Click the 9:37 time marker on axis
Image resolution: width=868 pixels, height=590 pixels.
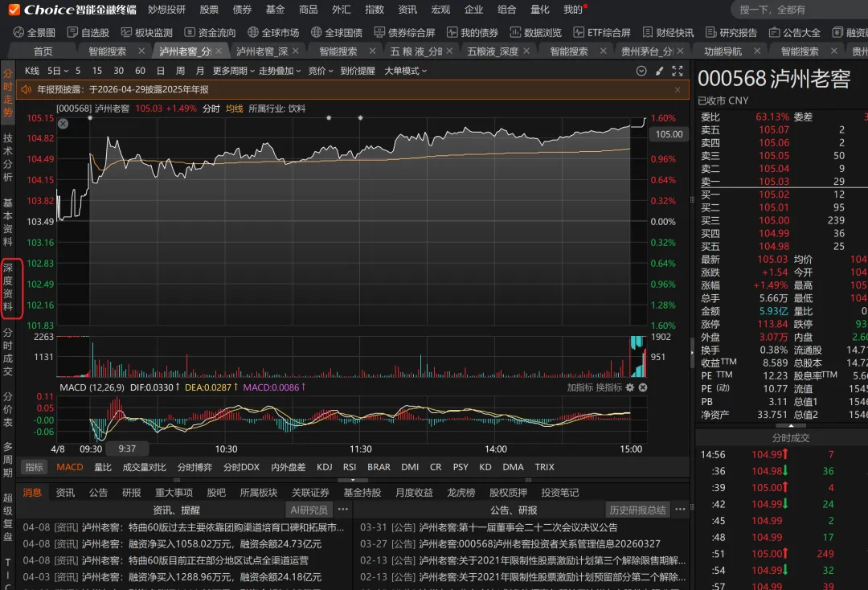pos(127,449)
